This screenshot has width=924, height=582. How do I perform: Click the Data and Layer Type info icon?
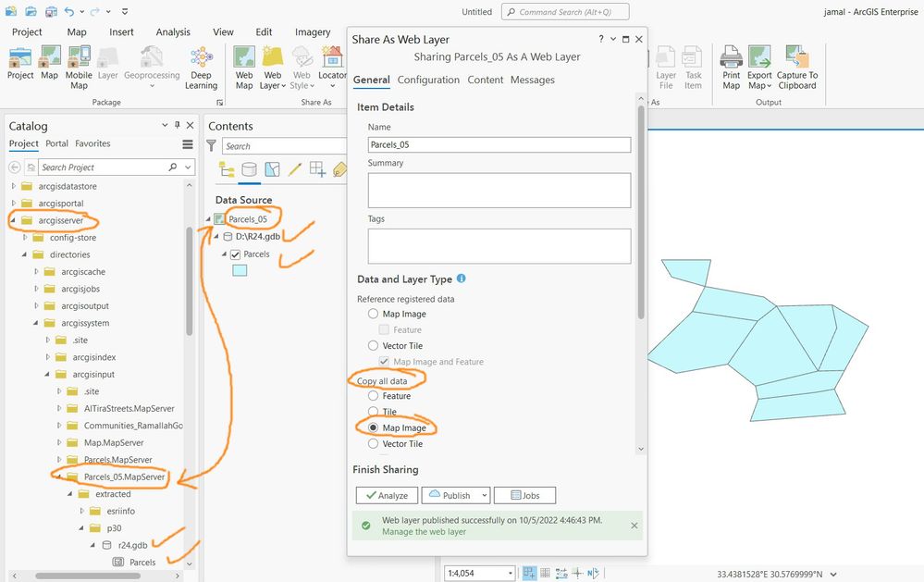point(462,279)
